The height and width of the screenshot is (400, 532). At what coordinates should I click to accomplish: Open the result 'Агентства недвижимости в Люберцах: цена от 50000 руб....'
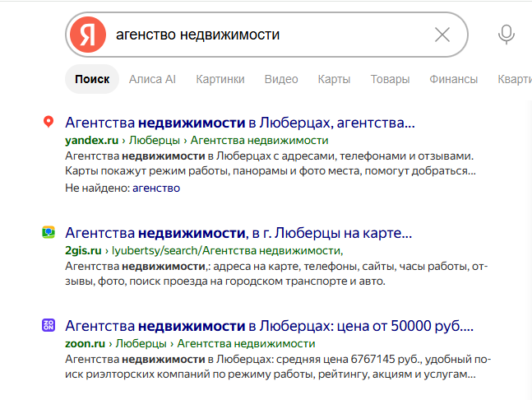point(269,326)
